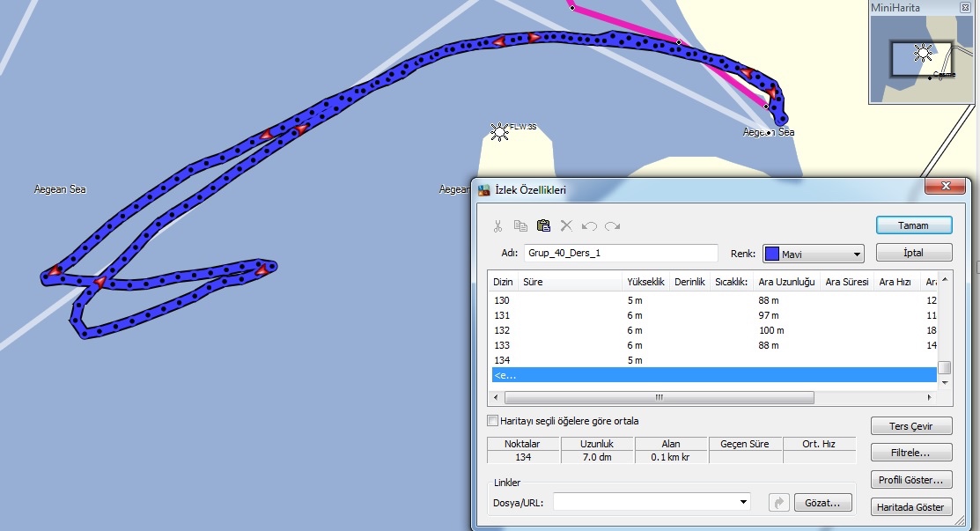Viewport: 980px width, 531px height.
Task: Click the Dizin column header
Action: click(503, 282)
